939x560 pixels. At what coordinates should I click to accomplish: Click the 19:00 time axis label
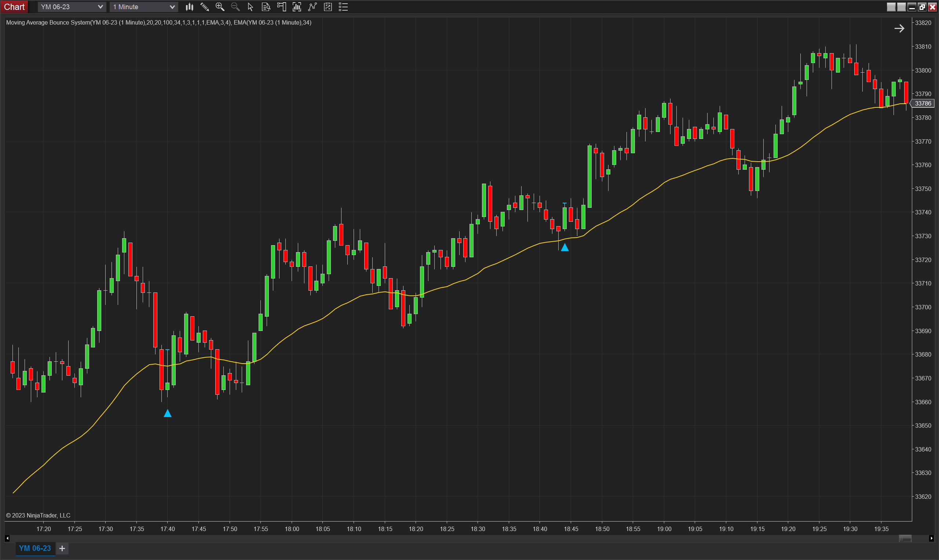664,529
